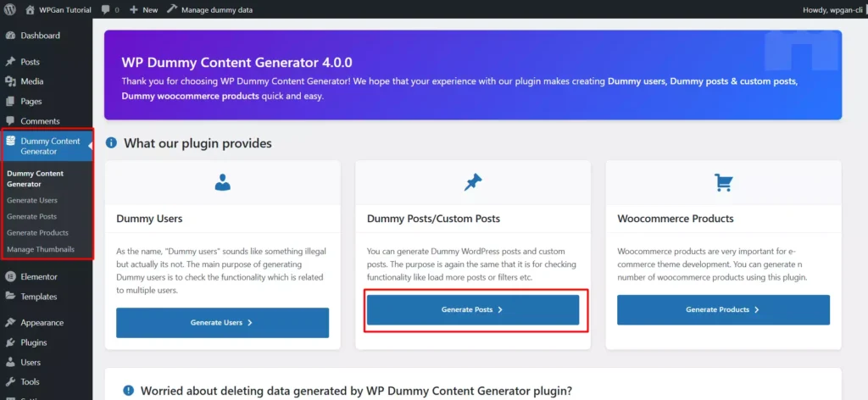Image resolution: width=868 pixels, height=400 pixels.
Task: Click the Elementor icon in sidebar
Action: pos(10,276)
